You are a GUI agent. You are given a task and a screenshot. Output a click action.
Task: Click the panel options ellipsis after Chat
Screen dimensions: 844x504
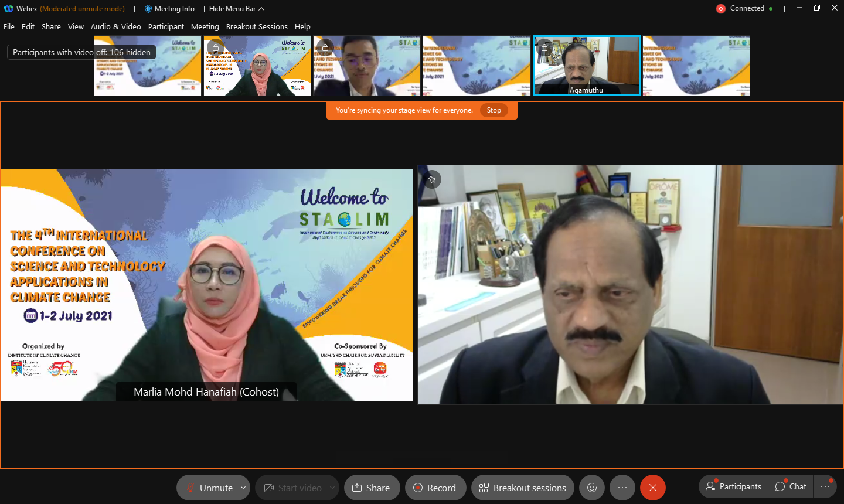(x=825, y=486)
